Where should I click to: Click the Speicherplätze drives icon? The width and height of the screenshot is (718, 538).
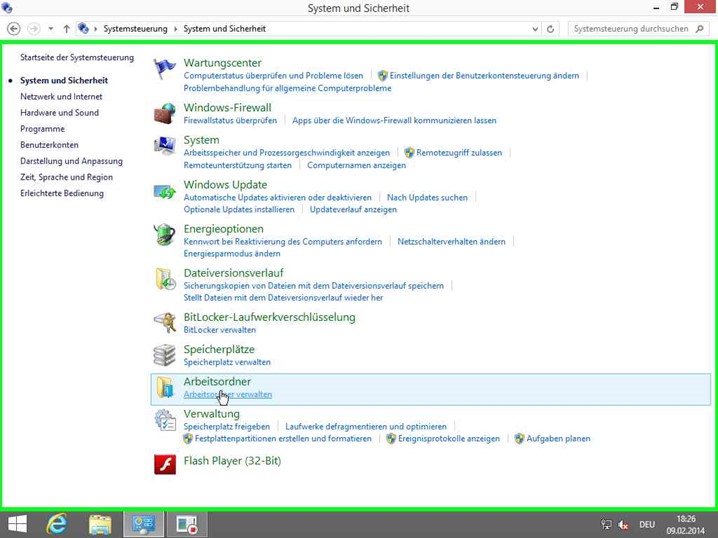164,355
